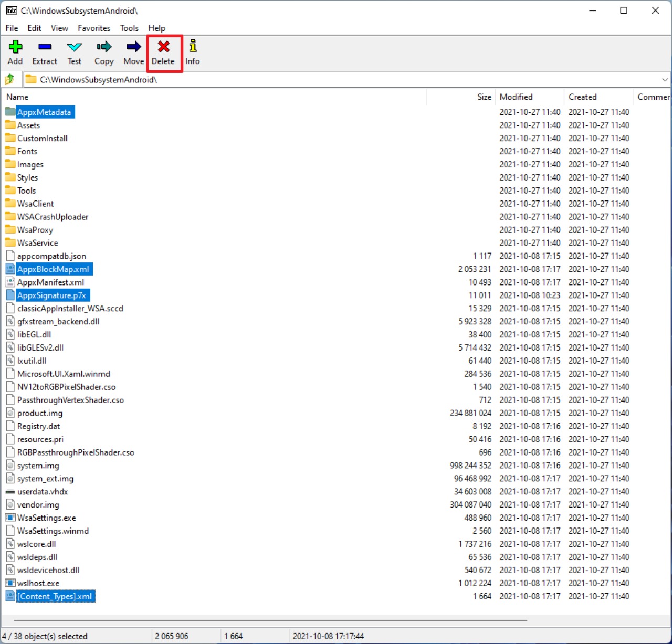The width and height of the screenshot is (672, 644).
Task: Select the WsaProxy folder
Action: pos(35,230)
